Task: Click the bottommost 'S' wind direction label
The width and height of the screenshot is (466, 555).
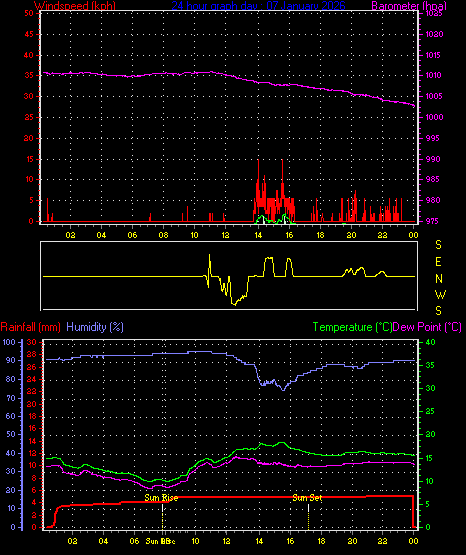Action: coord(438,311)
